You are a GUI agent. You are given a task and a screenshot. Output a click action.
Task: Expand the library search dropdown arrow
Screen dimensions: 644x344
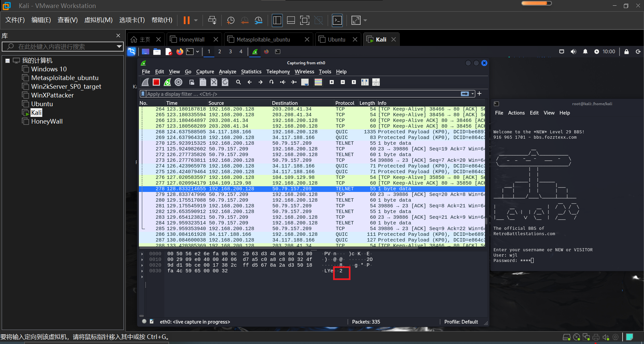(119, 47)
